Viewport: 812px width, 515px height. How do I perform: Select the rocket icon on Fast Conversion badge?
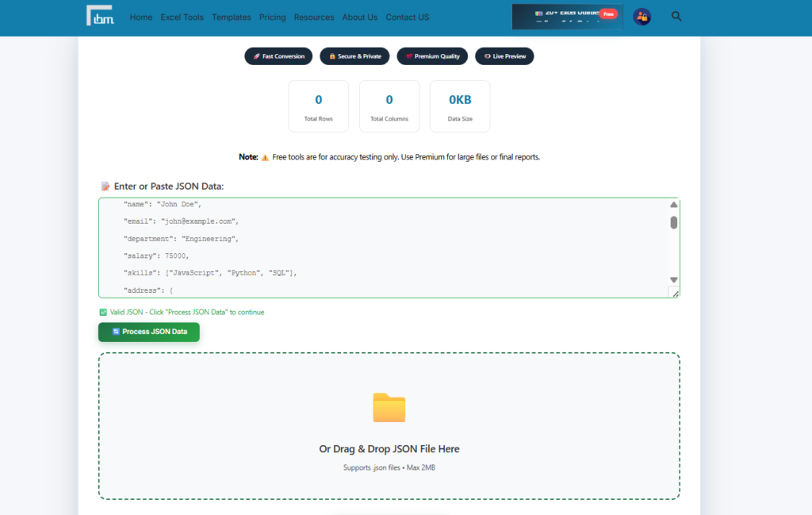click(255, 56)
